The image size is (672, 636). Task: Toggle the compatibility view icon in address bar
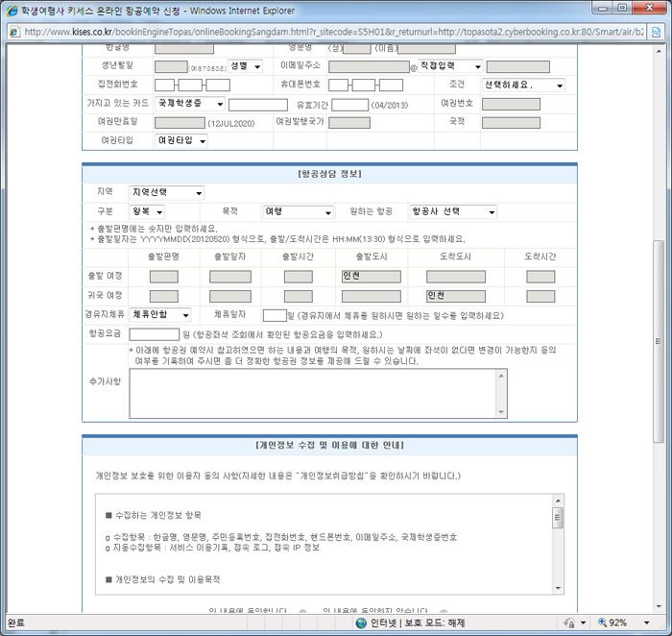point(656,32)
